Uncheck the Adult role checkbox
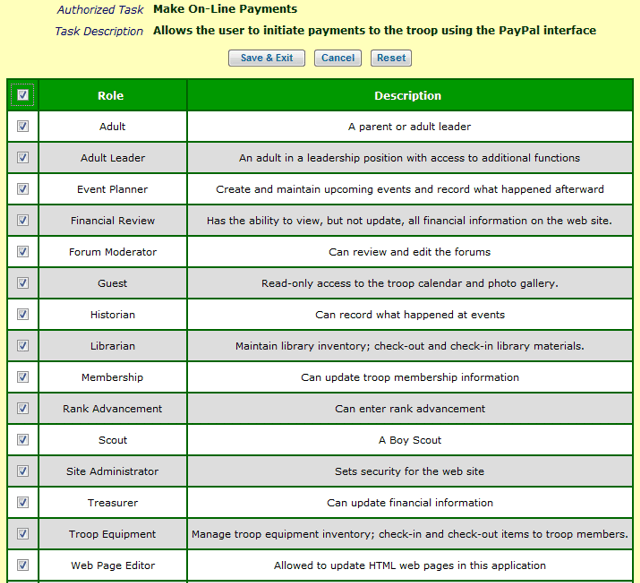 23,126
